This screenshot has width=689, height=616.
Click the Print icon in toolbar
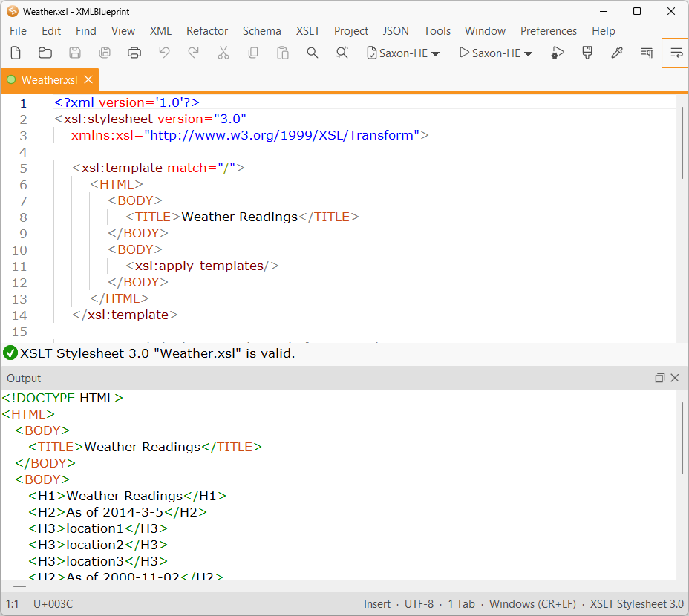134,53
